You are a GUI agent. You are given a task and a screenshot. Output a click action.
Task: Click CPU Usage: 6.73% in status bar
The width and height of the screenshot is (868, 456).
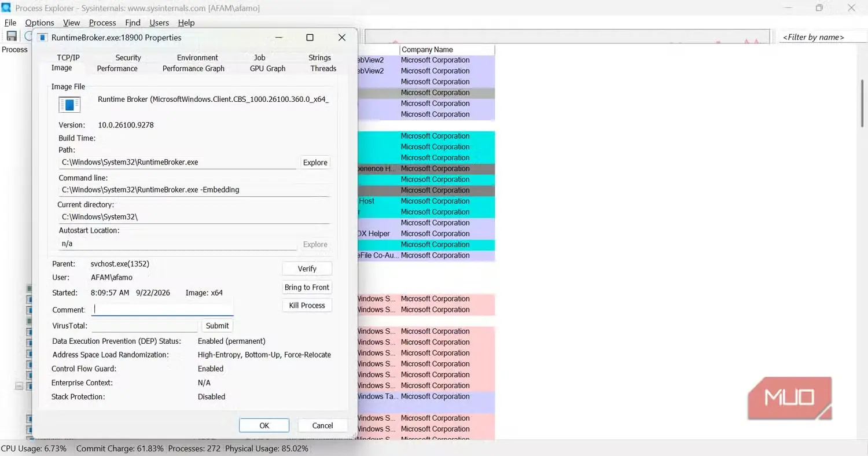click(x=34, y=448)
